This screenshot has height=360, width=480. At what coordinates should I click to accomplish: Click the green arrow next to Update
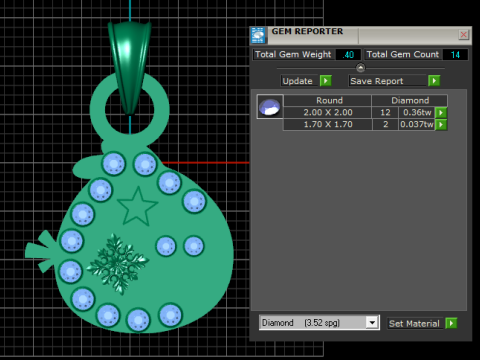[326, 81]
